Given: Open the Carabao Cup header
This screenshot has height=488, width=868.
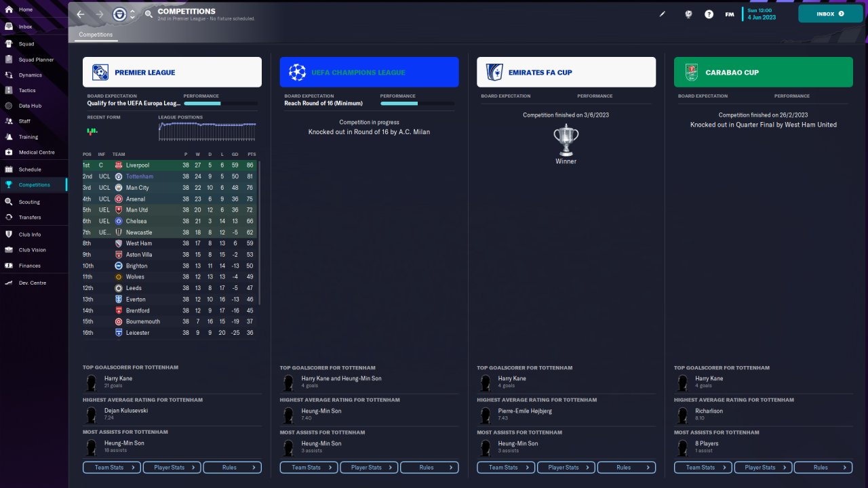Looking at the screenshot, I should coord(764,72).
